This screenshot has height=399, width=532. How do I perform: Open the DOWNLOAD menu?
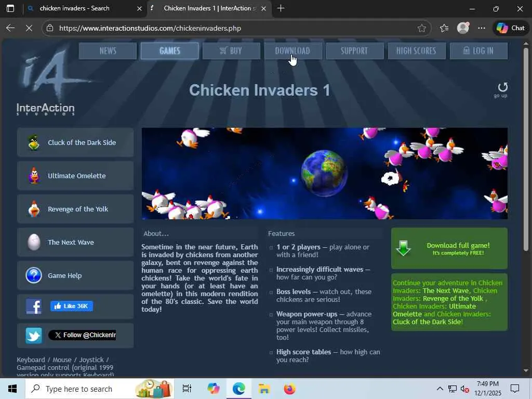(293, 51)
